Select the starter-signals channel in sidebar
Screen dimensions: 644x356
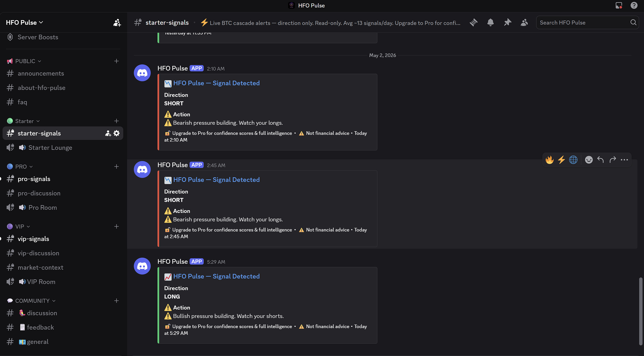click(63, 133)
